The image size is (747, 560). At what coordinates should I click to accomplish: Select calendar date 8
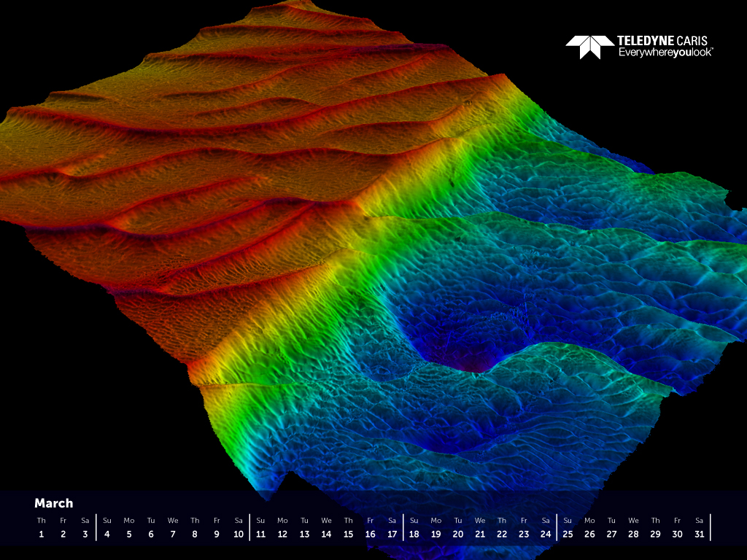(195, 534)
